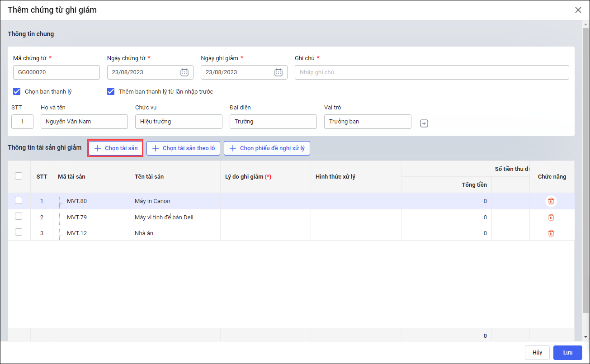
Task: Cancel with the Hủy button
Action: pos(537,353)
